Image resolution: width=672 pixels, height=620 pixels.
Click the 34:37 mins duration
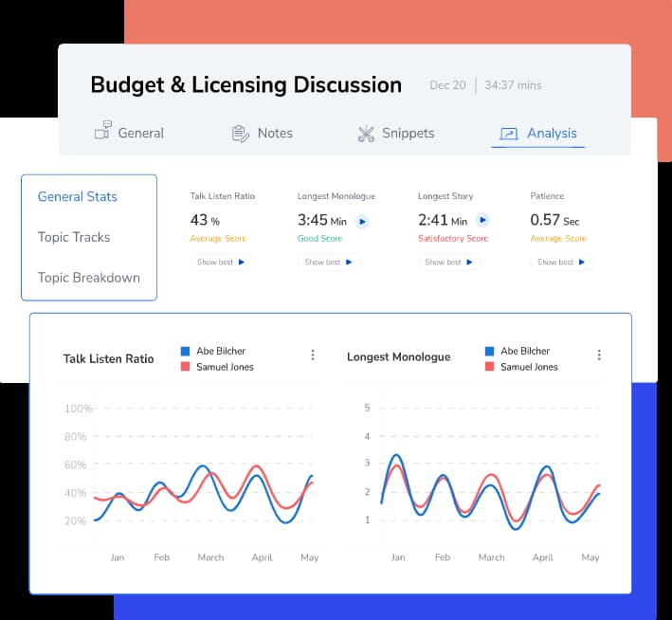click(513, 85)
